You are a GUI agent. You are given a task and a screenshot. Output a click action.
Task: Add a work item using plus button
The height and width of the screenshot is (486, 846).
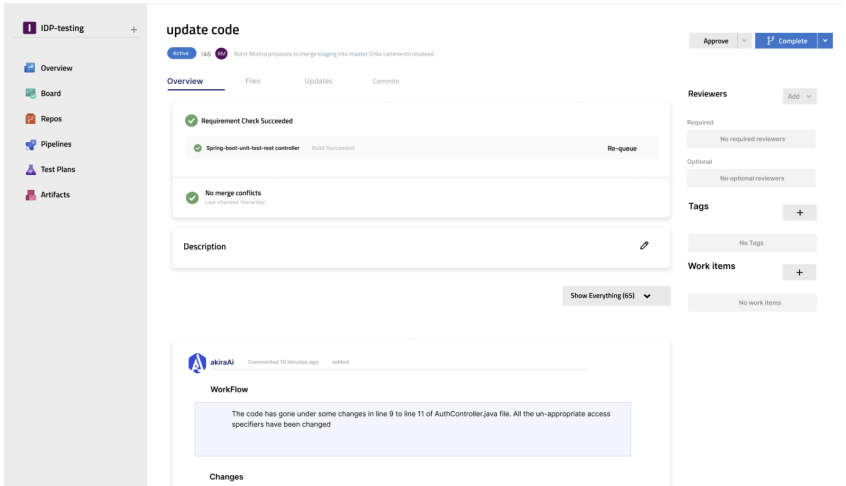799,272
